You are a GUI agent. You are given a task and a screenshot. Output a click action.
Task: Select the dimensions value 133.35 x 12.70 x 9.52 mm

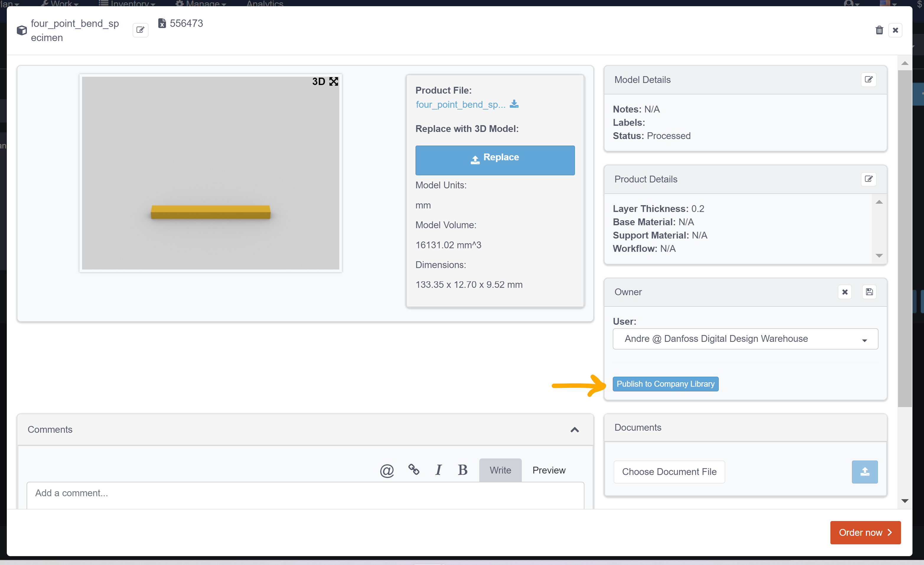click(469, 285)
